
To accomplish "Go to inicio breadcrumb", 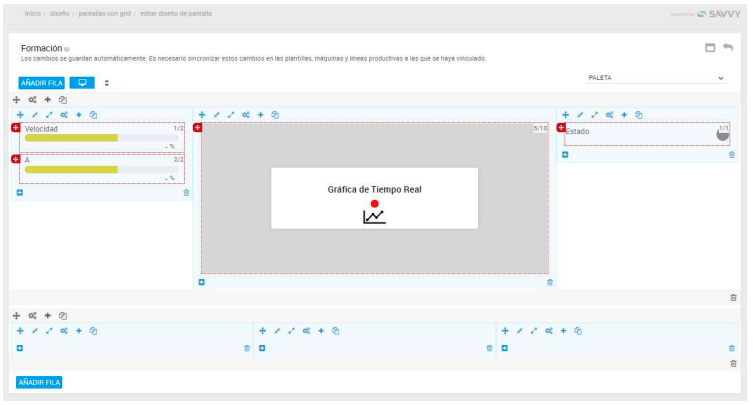I will coord(33,13).
